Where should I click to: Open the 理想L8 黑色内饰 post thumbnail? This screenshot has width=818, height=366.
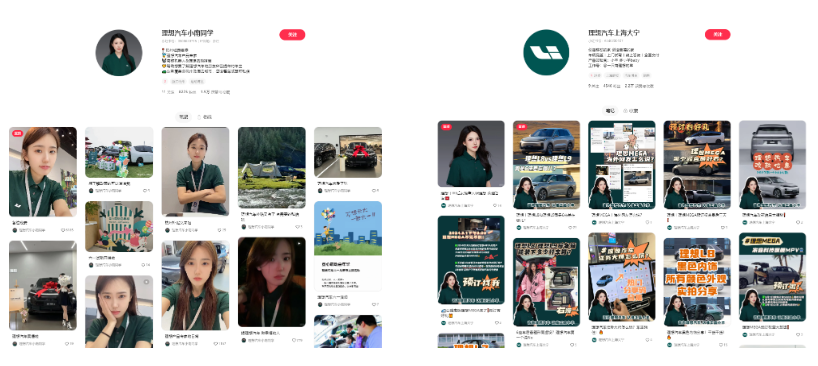point(697,282)
